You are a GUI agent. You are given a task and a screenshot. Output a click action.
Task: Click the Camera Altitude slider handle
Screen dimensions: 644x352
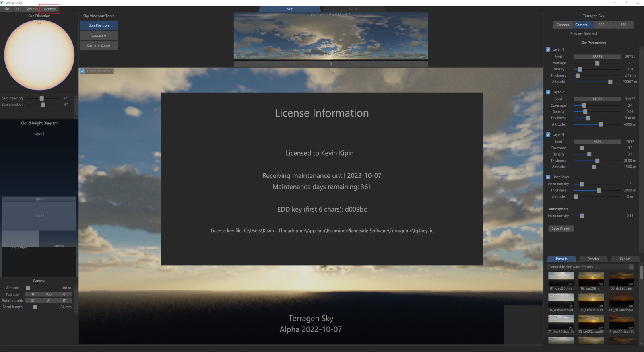click(28, 288)
